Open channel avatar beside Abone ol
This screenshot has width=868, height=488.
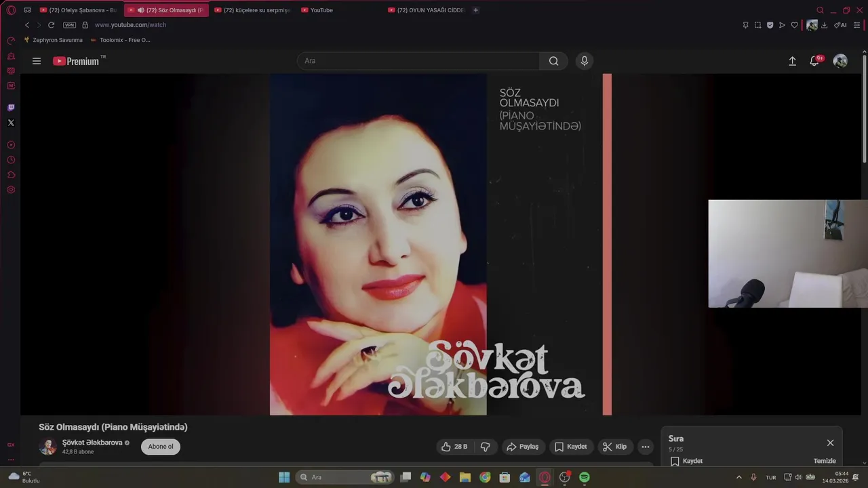click(x=47, y=447)
